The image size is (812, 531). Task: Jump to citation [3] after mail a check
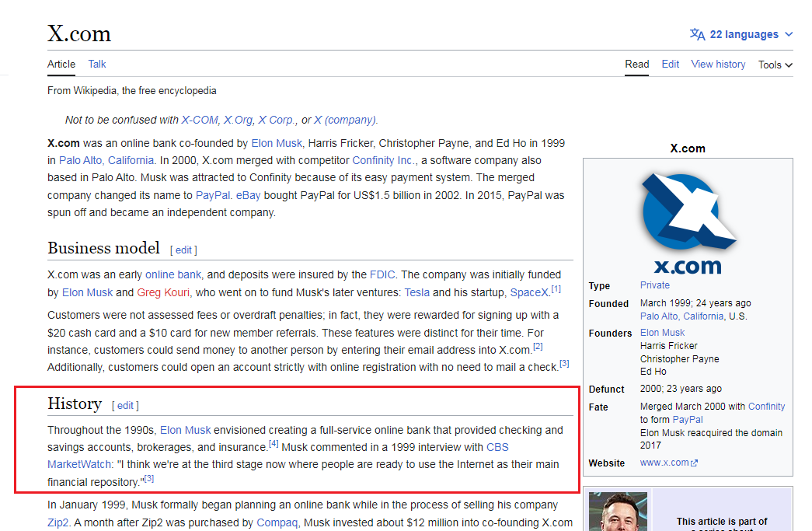click(x=564, y=364)
